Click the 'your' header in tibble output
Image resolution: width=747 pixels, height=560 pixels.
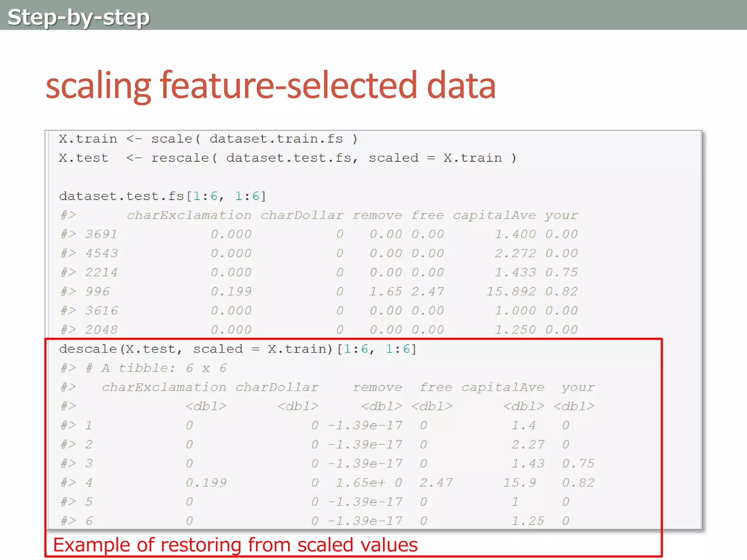click(x=578, y=387)
